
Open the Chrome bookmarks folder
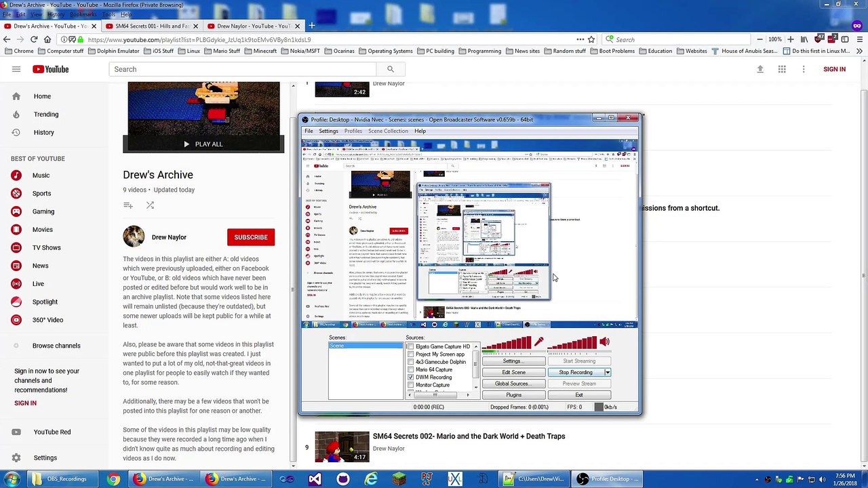(x=19, y=51)
